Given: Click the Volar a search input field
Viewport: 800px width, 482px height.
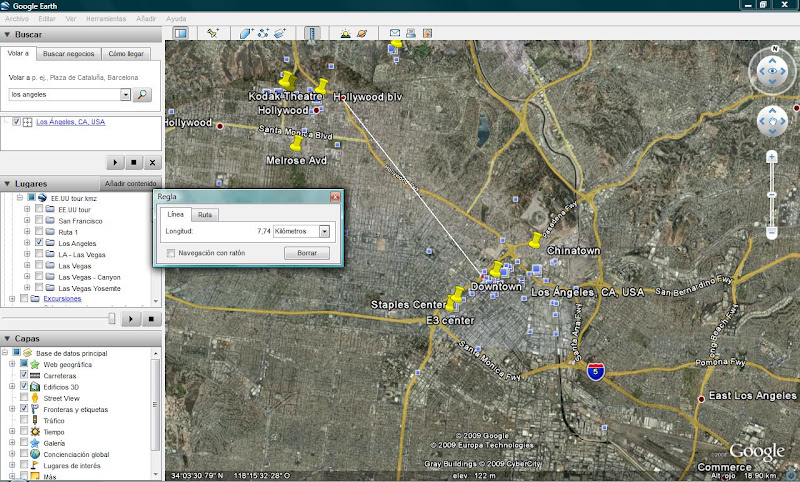Looking at the screenshot, I should [65, 94].
